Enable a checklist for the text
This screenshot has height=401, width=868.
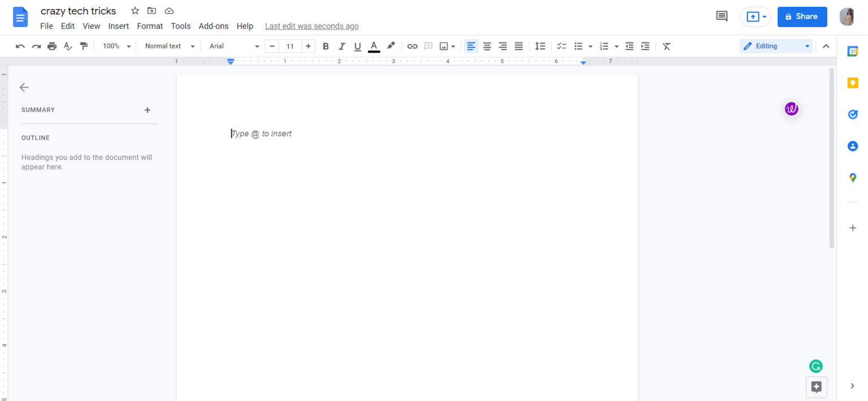pos(561,46)
